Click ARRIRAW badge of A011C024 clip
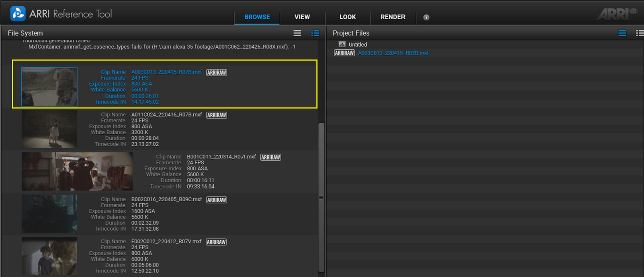 point(217,115)
